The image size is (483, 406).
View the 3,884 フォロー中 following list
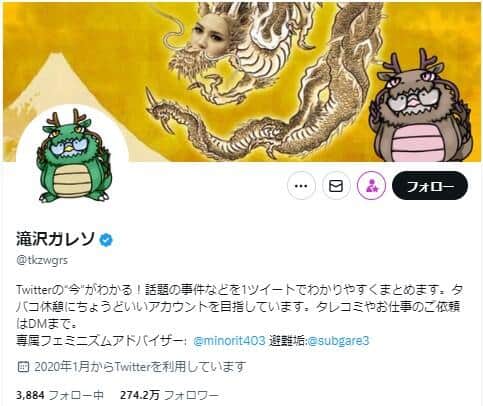pyautogui.click(x=60, y=395)
